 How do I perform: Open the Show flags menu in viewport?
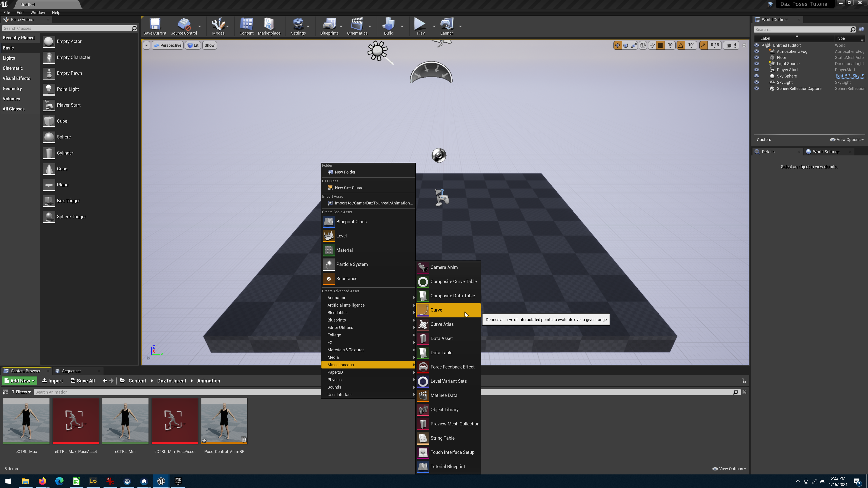click(209, 45)
